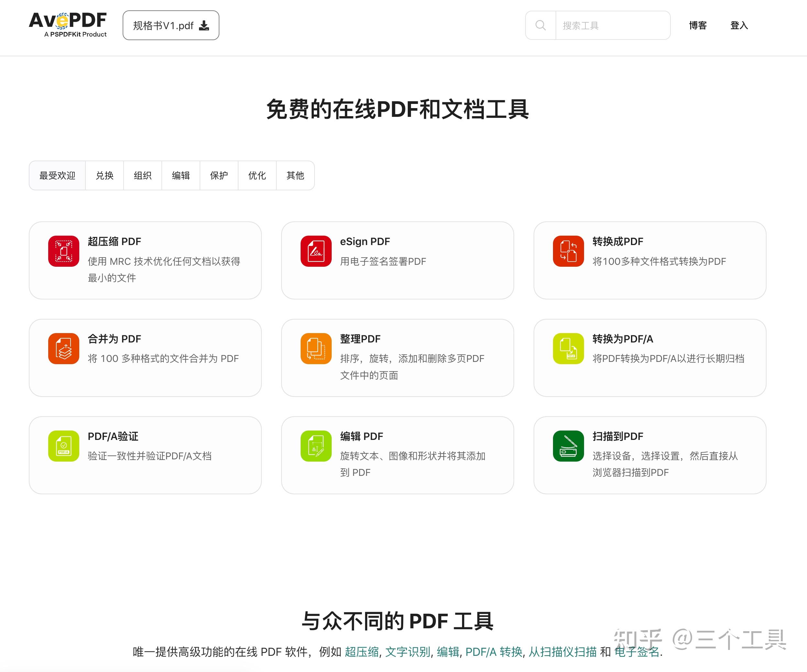807x672 pixels.
Task: Follow the 文字识别 link
Action: [408, 652]
